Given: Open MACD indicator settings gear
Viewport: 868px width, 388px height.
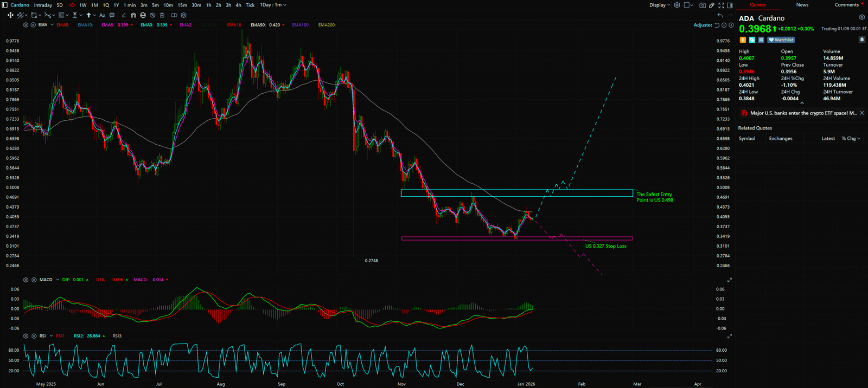Looking at the screenshot, I should (x=25, y=280).
